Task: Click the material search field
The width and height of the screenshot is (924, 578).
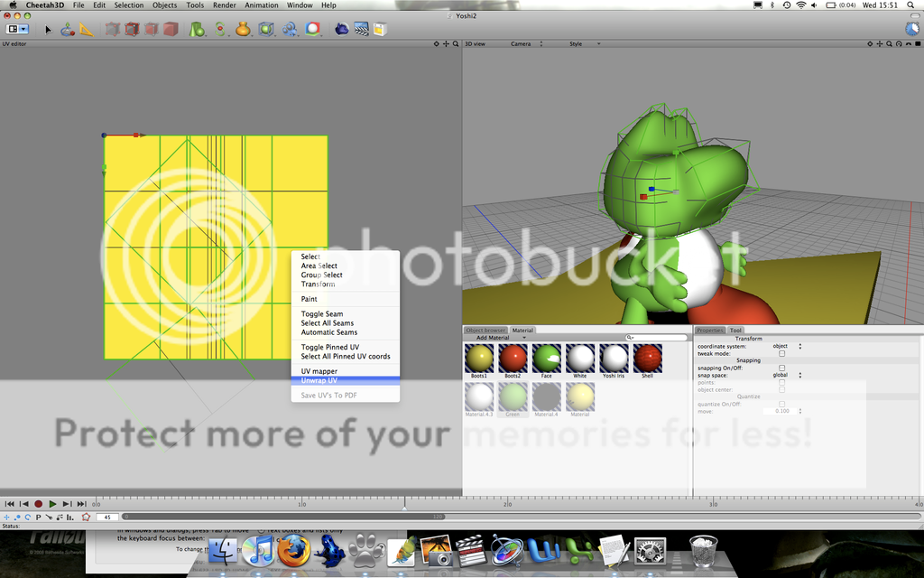Action: (x=657, y=338)
